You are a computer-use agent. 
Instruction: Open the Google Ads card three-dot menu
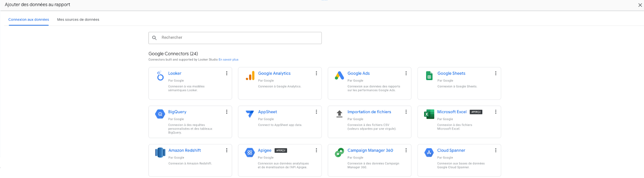406,73
